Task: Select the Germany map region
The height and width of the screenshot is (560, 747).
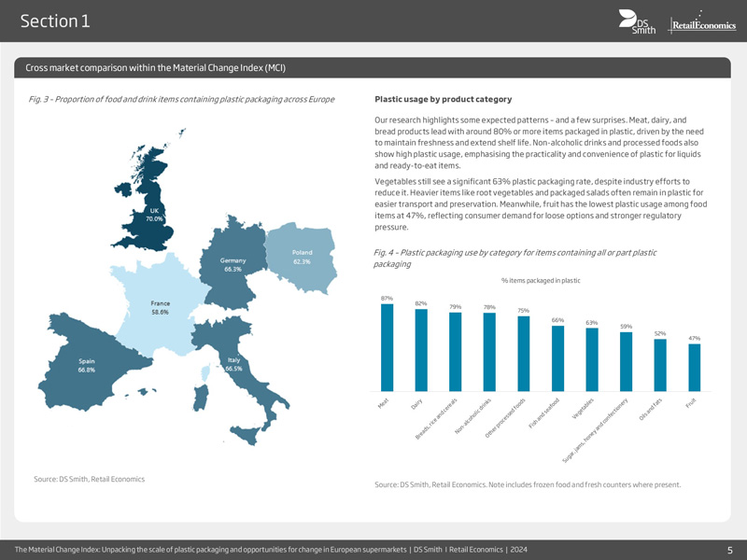Action: point(232,271)
